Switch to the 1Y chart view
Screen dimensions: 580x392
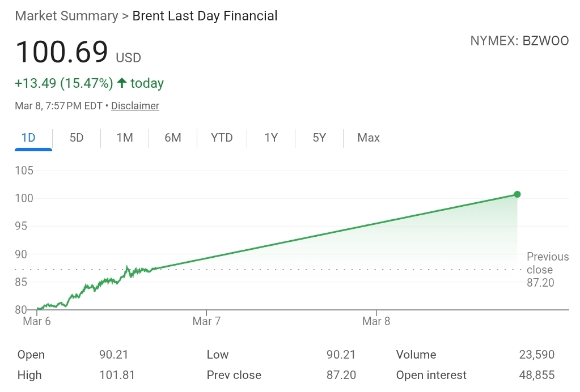point(271,138)
